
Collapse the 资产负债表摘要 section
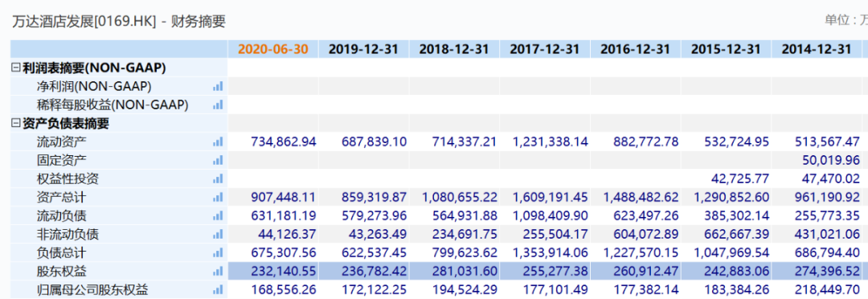click(x=16, y=124)
